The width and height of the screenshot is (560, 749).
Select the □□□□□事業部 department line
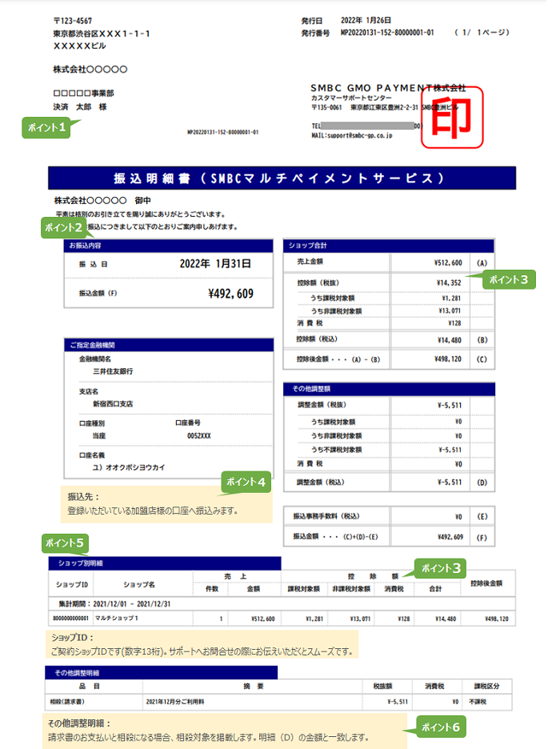(83, 93)
